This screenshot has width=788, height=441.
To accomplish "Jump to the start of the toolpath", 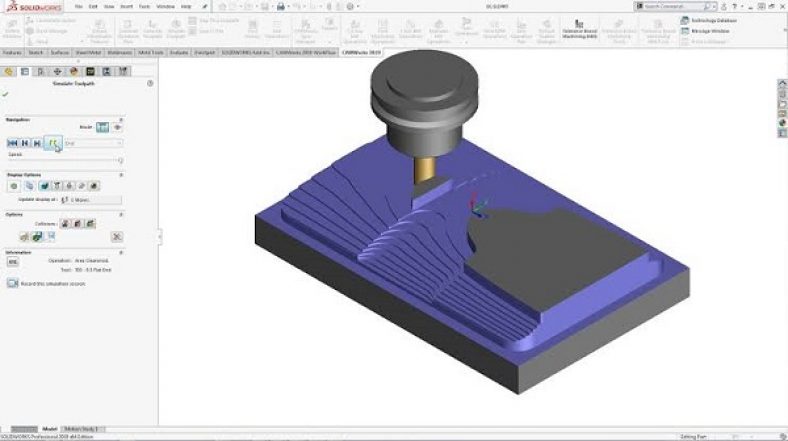I will pyautogui.click(x=13, y=143).
